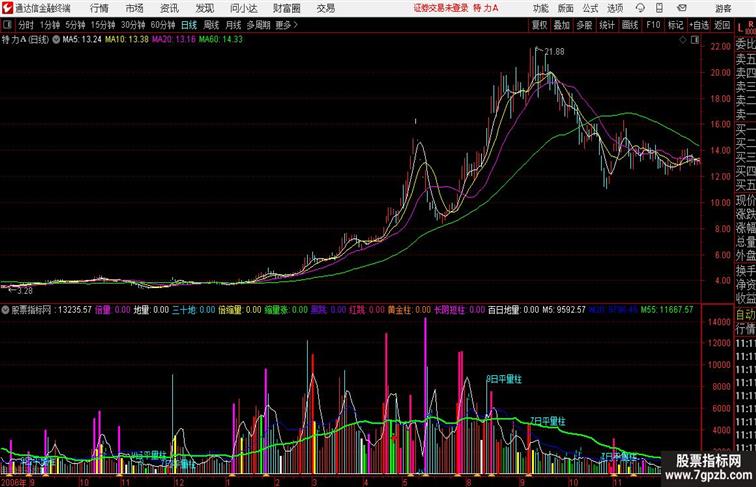Viewport: 756px width, 487px height.
Task: Open the 行情 menu
Action: (99, 8)
